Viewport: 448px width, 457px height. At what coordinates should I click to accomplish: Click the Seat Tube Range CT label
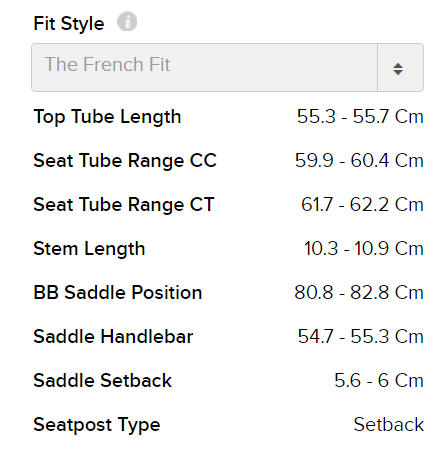(x=124, y=205)
